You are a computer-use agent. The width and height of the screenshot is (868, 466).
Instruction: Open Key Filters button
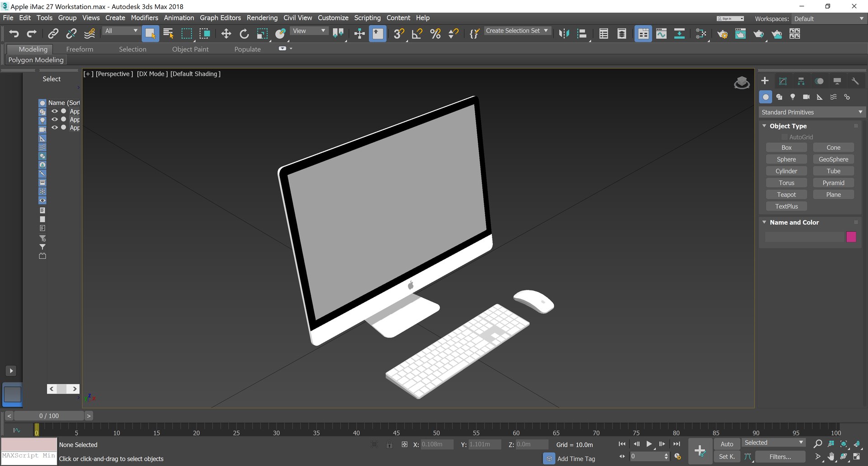coord(780,456)
